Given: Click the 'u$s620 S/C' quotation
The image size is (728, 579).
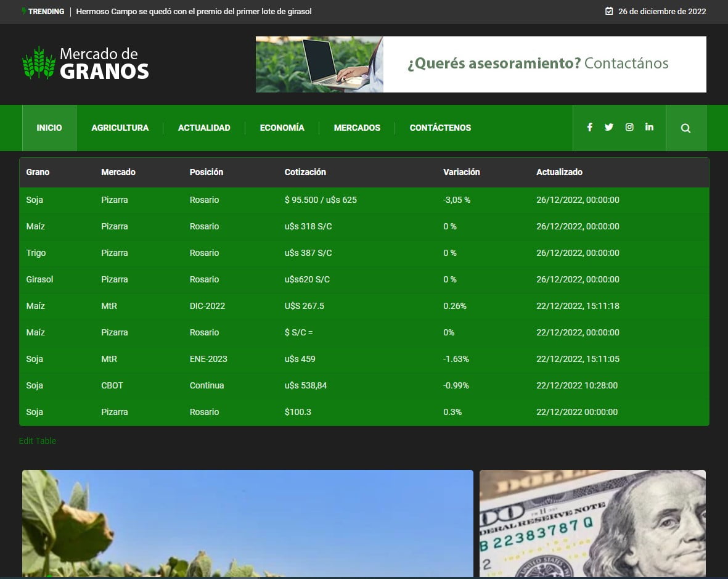Looking at the screenshot, I should (x=307, y=279).
